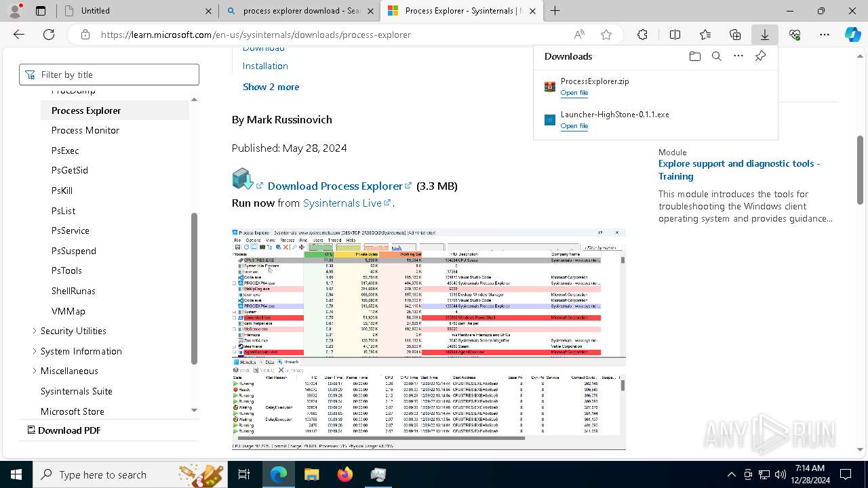Launch Firefox from the taskbar
This screenshot has width=868, height=488.
pyautogui.click(x=345, y=474)
